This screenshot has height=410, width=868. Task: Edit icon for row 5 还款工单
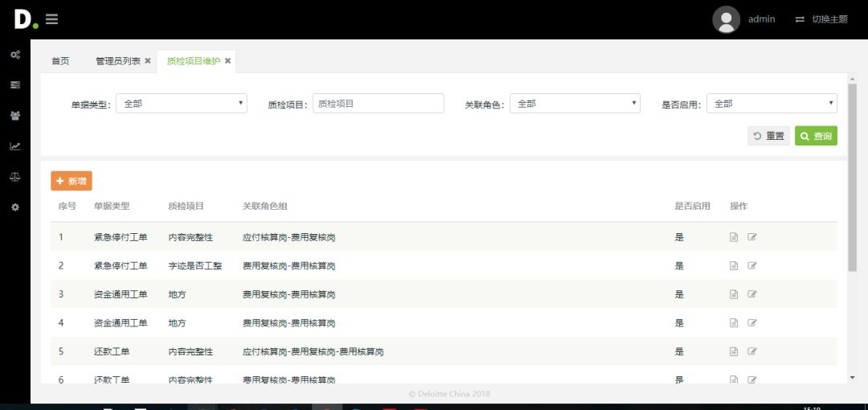(751, 351)
